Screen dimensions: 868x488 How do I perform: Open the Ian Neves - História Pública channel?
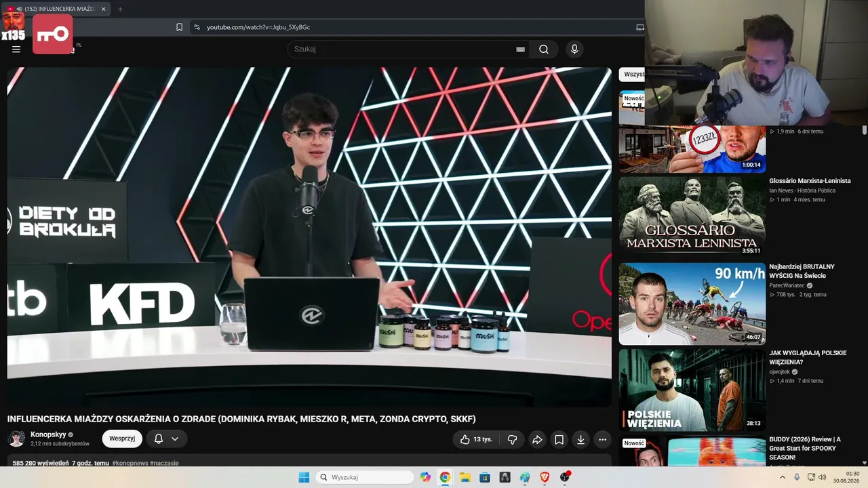click(x=802, y=190)
